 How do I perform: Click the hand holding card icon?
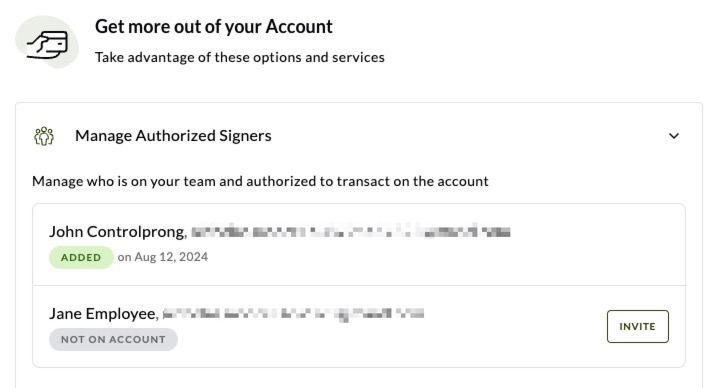point(47,42)
